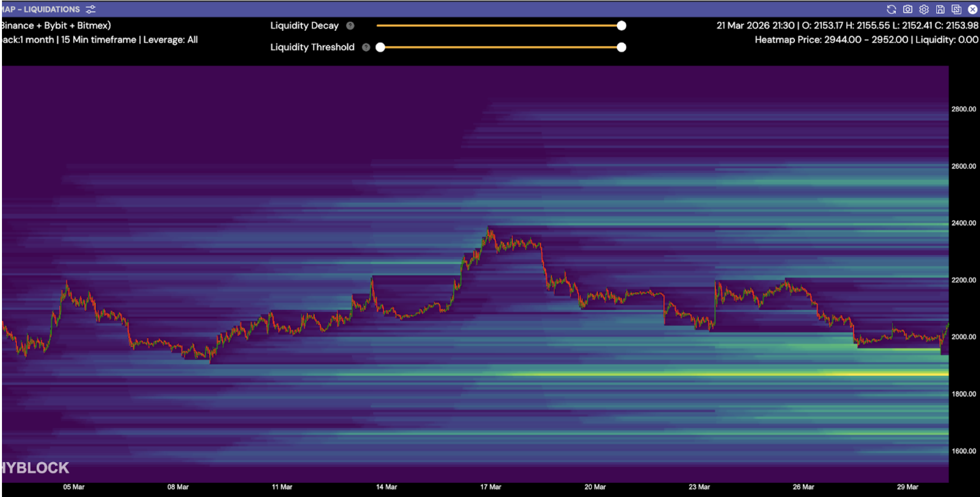Show Liquidity Decay help tooltip icon
980x497 pixels.
[350, 25]
